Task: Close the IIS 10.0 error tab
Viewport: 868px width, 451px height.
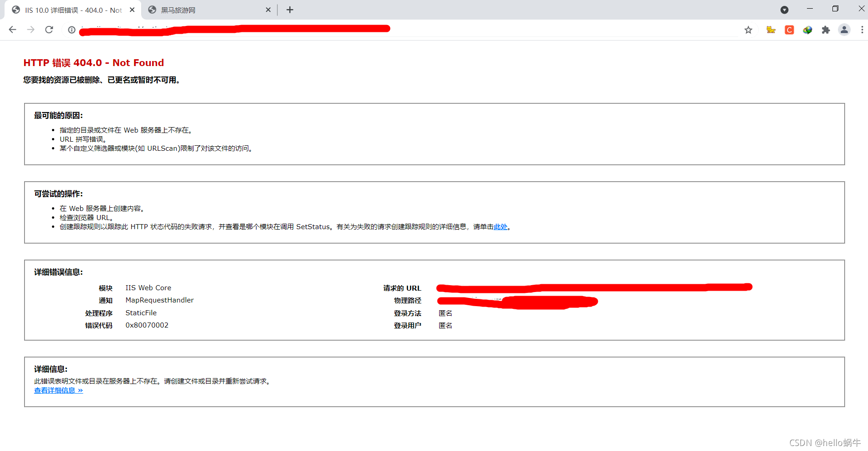Action: (132, 10)
